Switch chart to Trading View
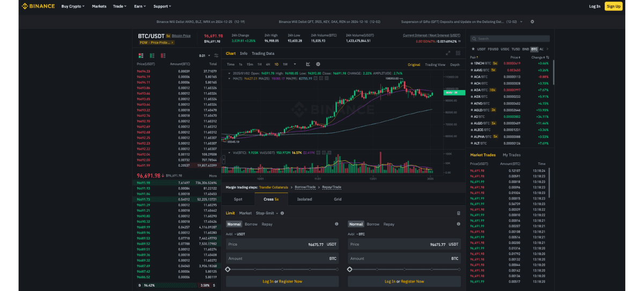The image size is (644, 291). click(x=435, y=64)
